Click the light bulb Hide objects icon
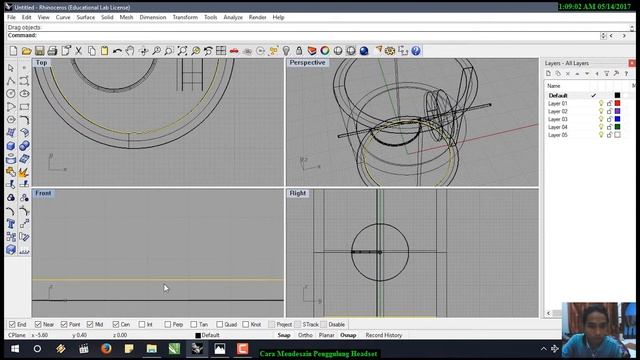 click(286, 51)
